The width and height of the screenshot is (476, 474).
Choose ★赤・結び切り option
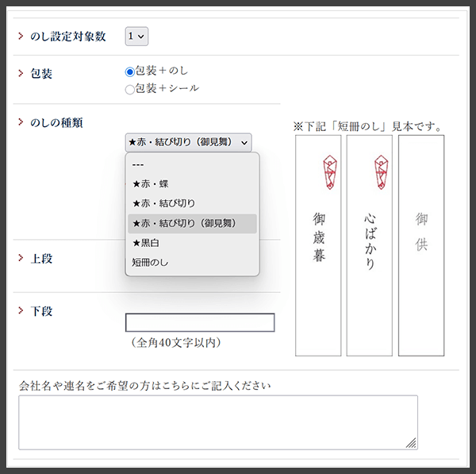(x=163, y=203)
